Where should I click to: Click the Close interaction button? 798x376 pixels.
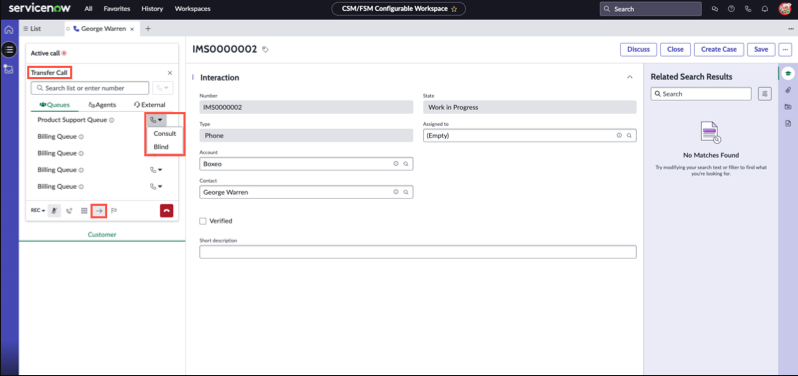pyautogui.click(x=675, y=49)
